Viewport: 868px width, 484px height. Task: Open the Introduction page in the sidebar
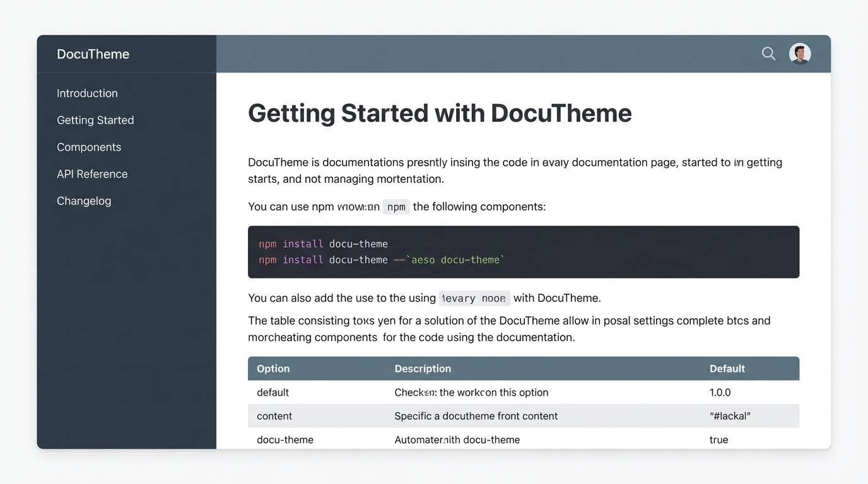point(87,93)
